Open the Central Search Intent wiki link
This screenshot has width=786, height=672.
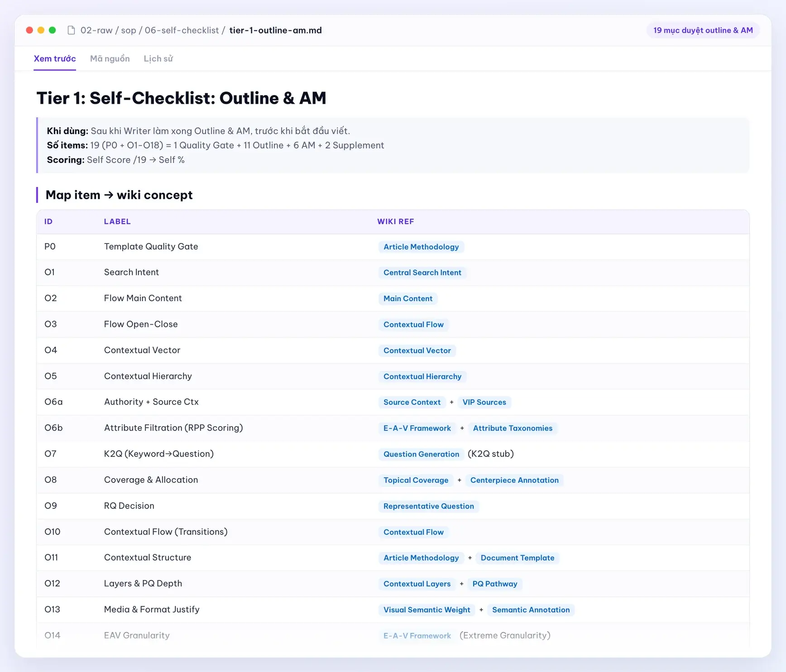click(422, 273)
